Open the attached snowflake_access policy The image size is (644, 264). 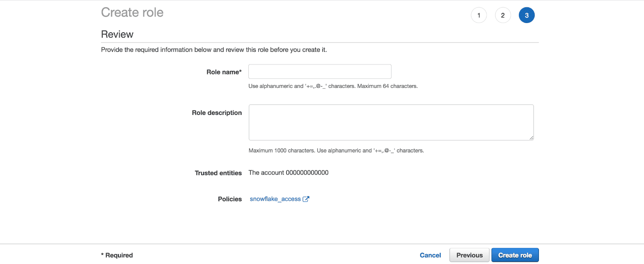275,199
